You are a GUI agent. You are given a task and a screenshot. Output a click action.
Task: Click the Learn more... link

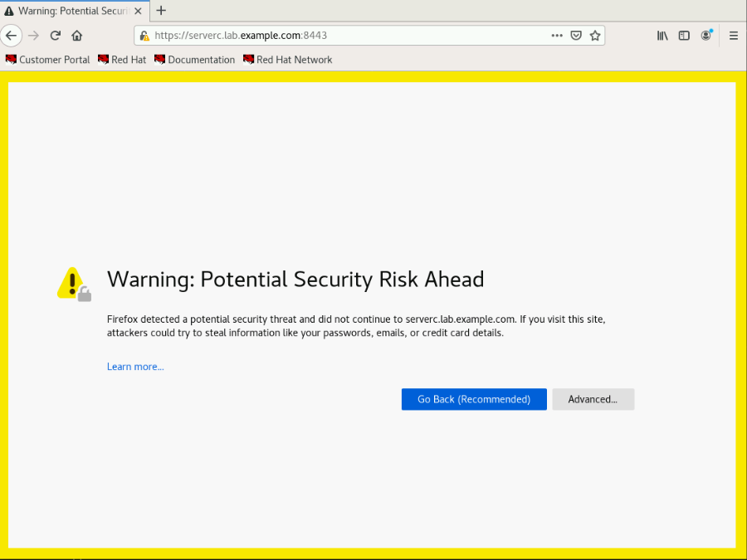(x=135, y=367)
